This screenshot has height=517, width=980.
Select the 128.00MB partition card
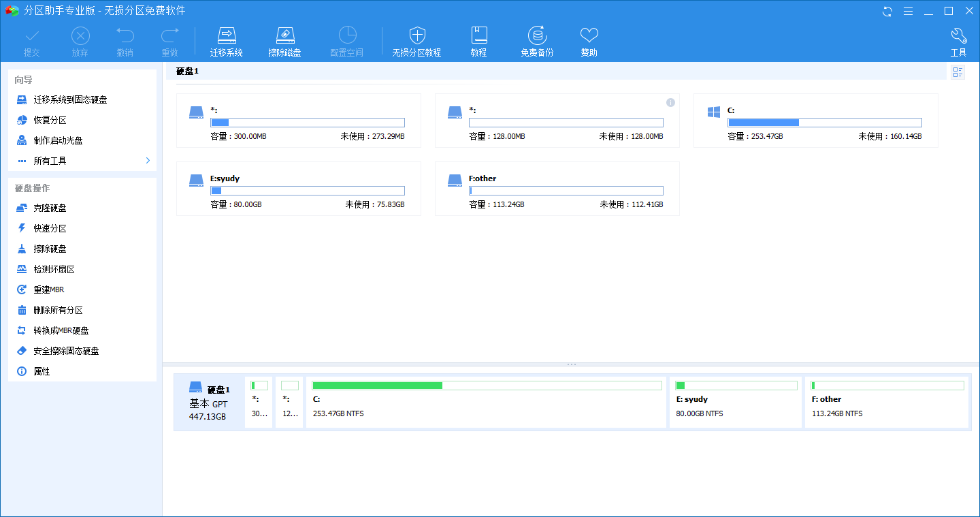pyautogui.click(x=557, y=121)
